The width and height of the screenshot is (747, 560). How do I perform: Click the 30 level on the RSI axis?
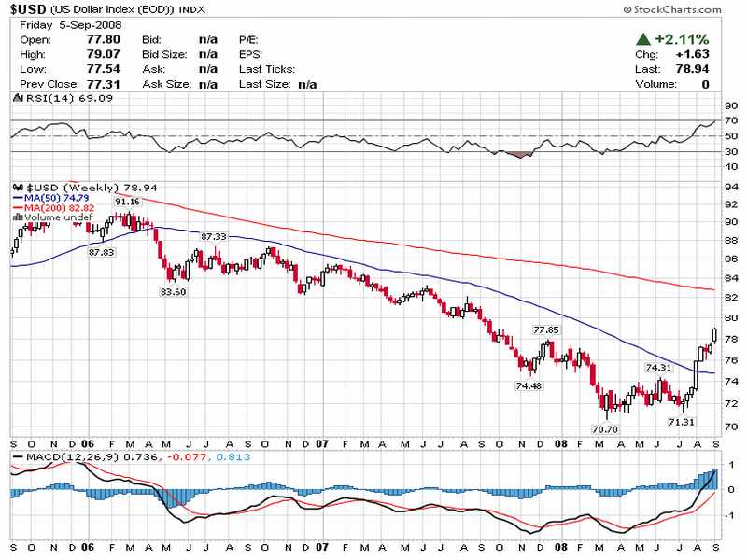click(x=731, y=152)
